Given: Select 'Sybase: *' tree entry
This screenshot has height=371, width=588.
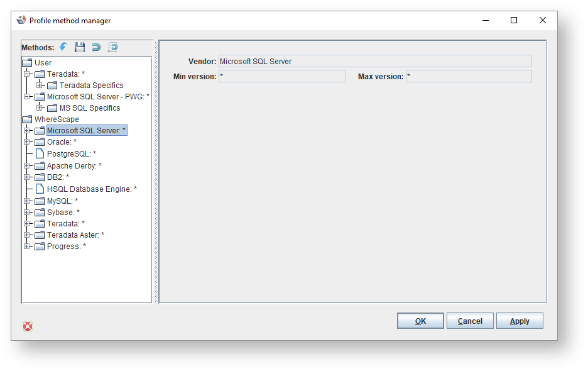Looking at the screenshot, I should (63, 212).
